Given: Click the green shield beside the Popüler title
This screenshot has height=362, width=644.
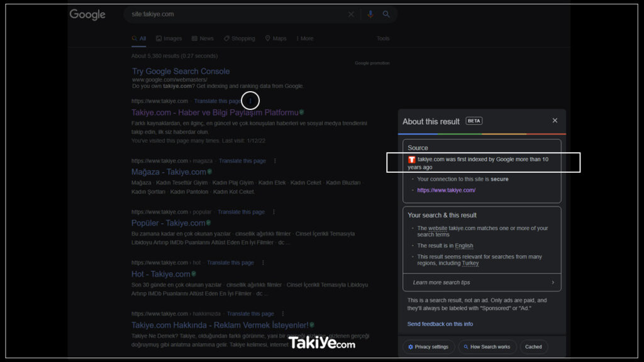Looking at the screenshot, I should tap(208, 222).
